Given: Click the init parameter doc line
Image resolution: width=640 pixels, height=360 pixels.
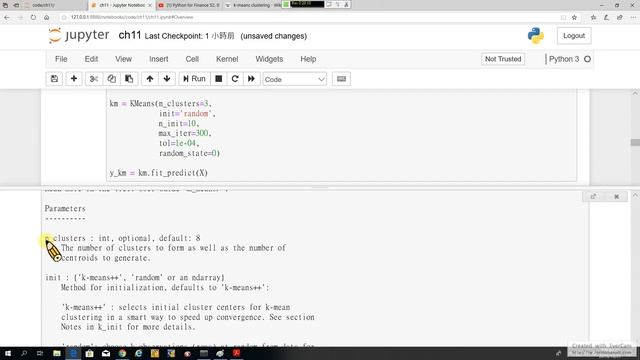Looking at the screenshot, I should pos(135,278).
